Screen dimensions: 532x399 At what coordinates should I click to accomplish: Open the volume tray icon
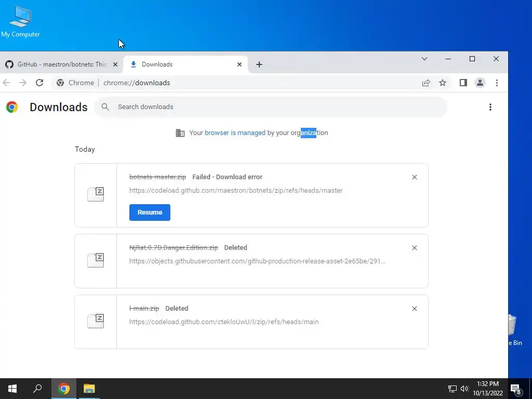(464, 389)
